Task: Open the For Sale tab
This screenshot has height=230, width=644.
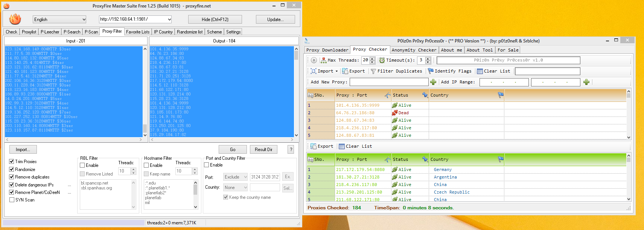Action: point(508,50)
